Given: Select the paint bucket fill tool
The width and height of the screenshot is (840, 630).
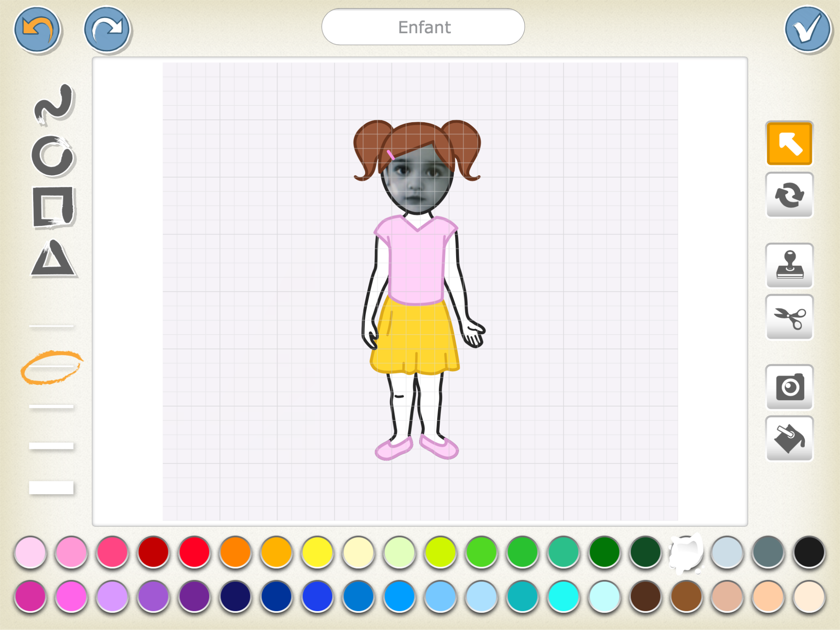Looking at the screenshot, I should 789,439.
